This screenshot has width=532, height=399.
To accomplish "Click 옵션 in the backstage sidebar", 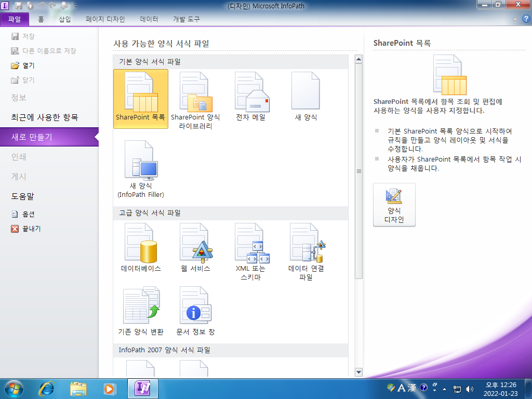I will (x=23, y=214).
